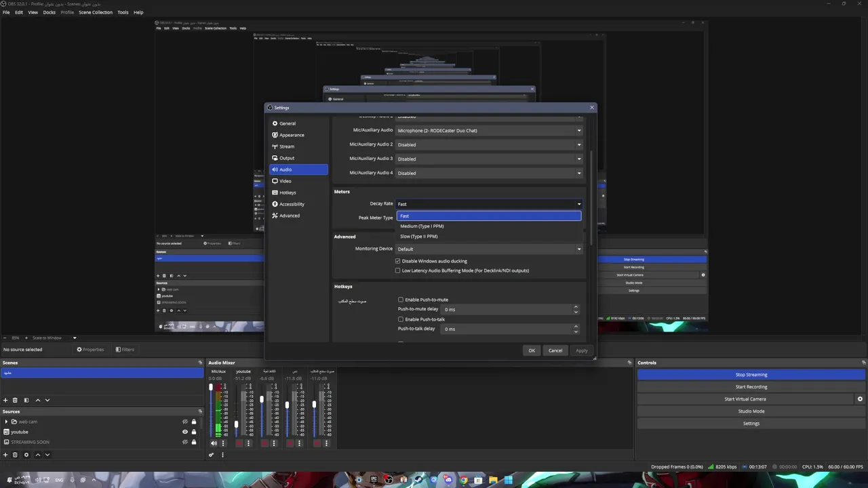Open Scale to Window preview dropdown
This screenshot has height=488, width=868.
[x=54, y=338]
